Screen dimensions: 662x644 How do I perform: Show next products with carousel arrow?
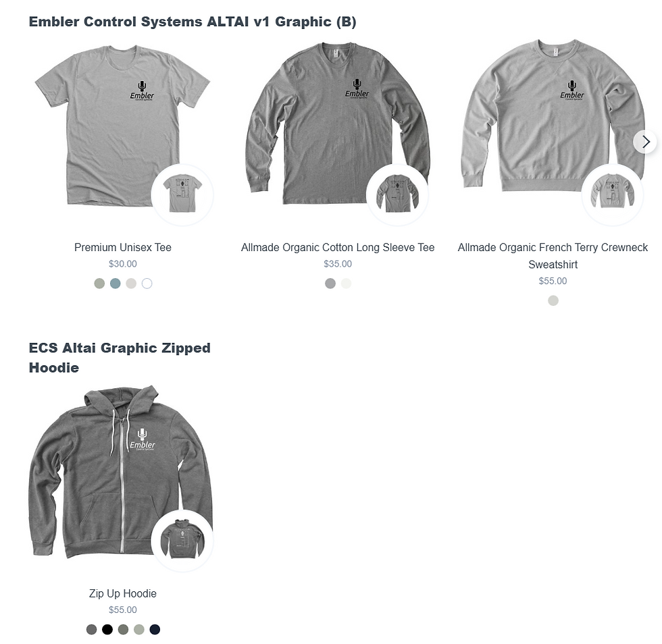coord(644,142)
